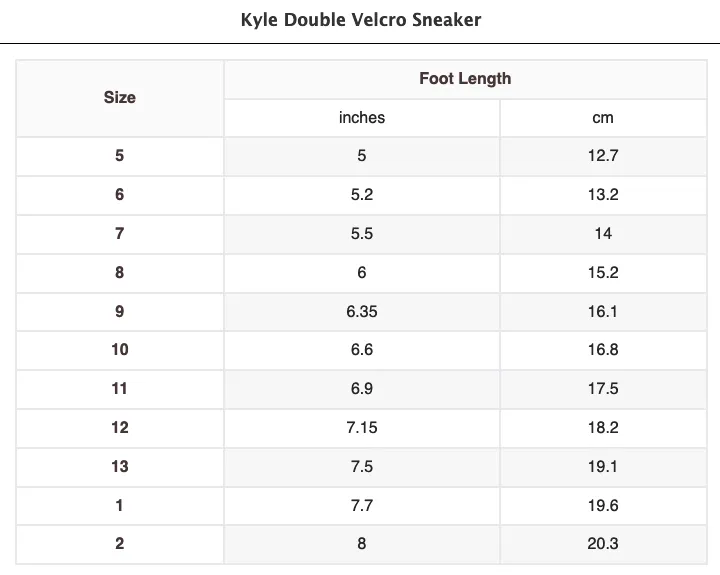Select the cm subheader cell
The width and height of the screenshot is (720, 575).
tap(603, 118)
